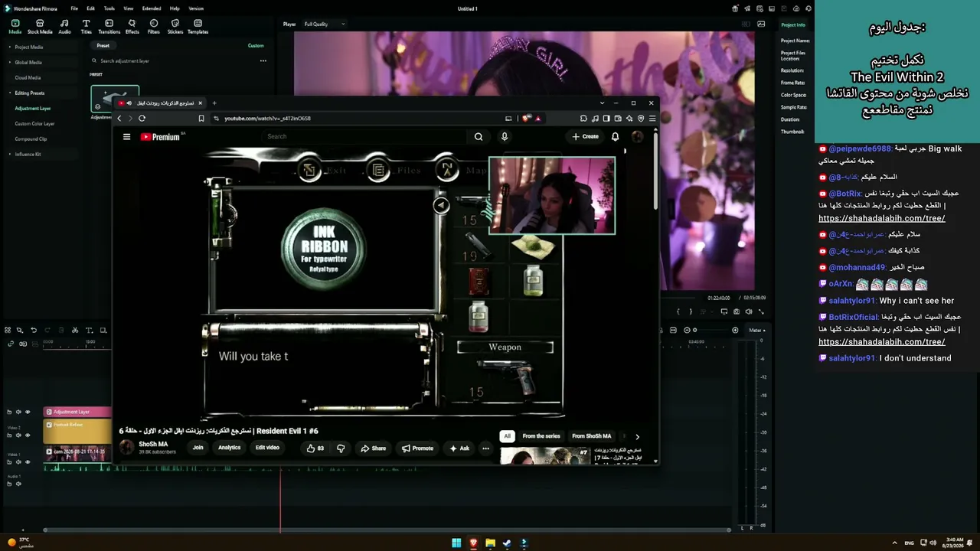The height and width of the screenshot is (551, 980).
Task: Toggle visibility of the Video 1 track
Action: click(x=28, y=462)
